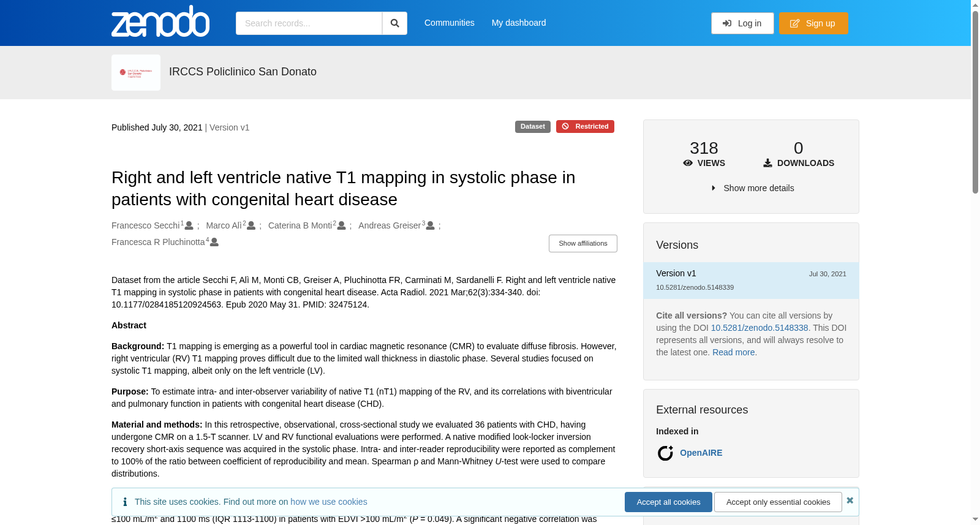Click the record title Right and left ventricle
This screenshot has width=980, height=525.
(x=343, y=188)
